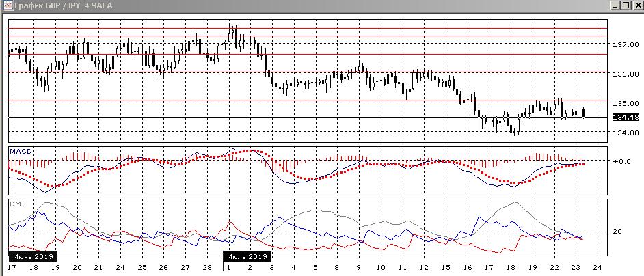644x276 pixels.
Task: Click date 24 at right end of time axis
Action: point(597,267)
